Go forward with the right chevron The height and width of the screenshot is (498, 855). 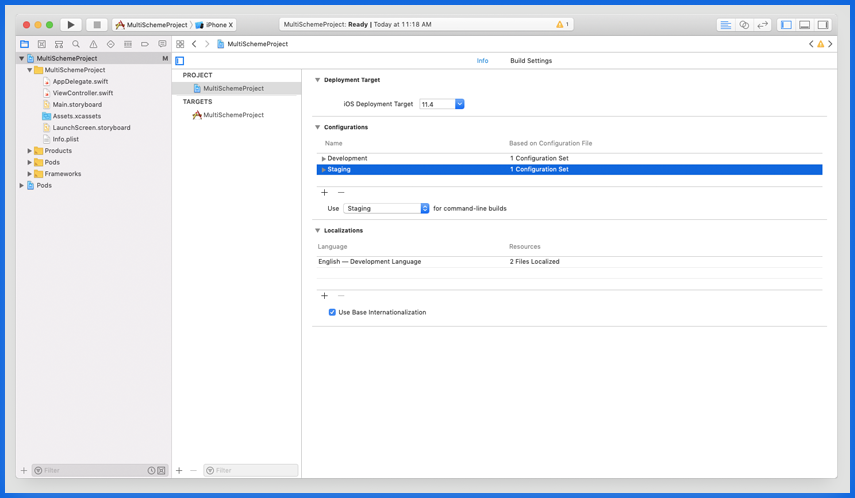pyautogui.click(x=207, y=44)
